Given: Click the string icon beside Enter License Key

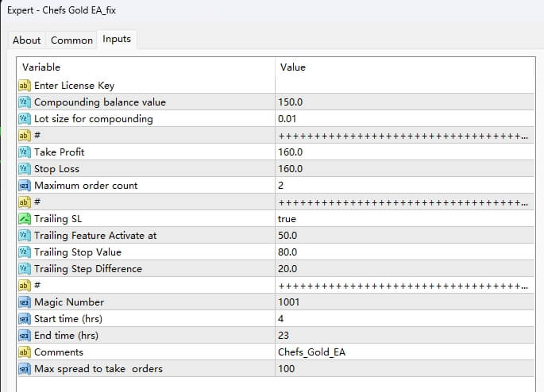Looking at the screenshot, I should point(24,86).
